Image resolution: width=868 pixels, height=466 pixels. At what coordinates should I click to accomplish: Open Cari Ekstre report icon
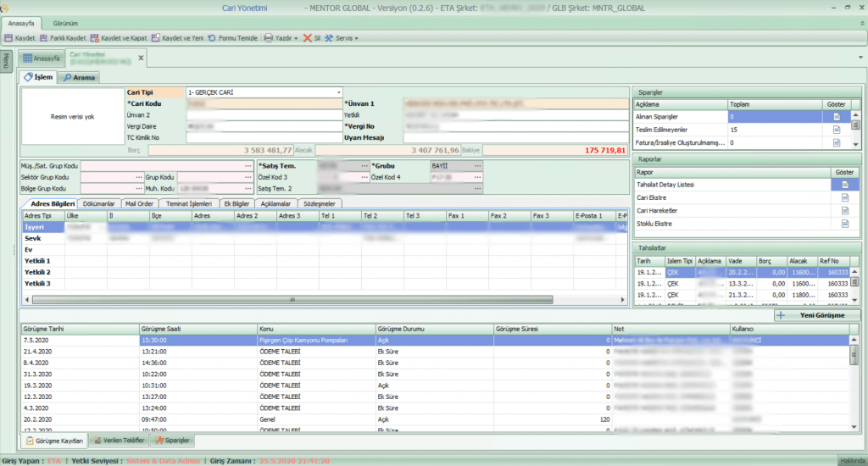click(845, 197)
